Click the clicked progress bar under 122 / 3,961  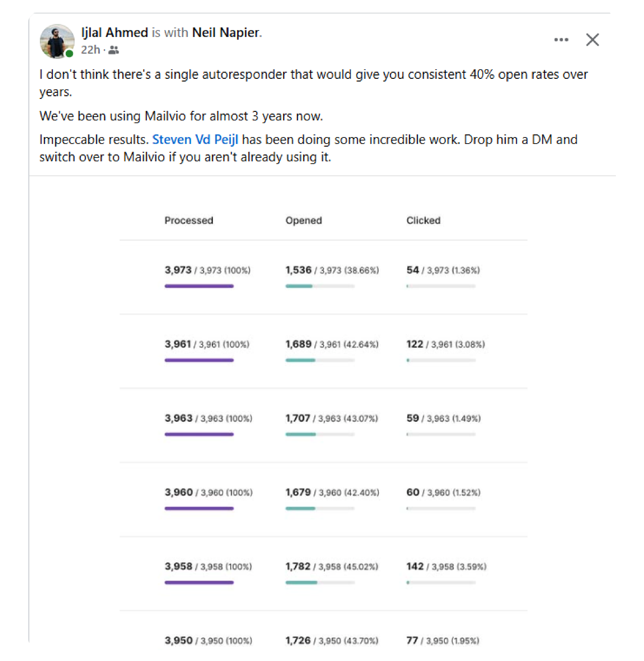(x=441, y=360)
